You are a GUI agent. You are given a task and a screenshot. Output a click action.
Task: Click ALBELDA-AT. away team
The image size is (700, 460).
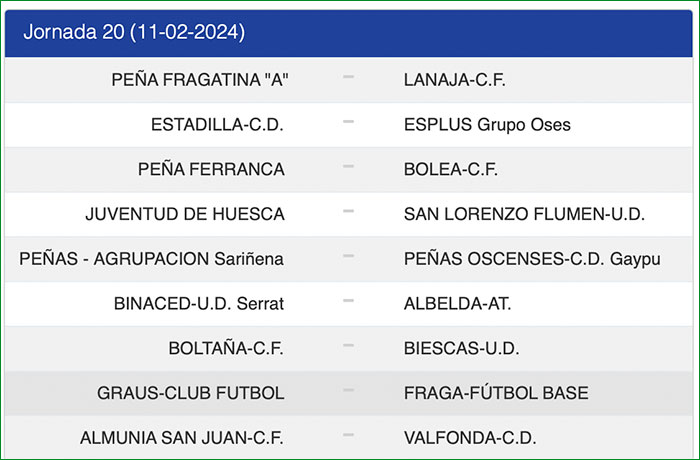[457, 304]
